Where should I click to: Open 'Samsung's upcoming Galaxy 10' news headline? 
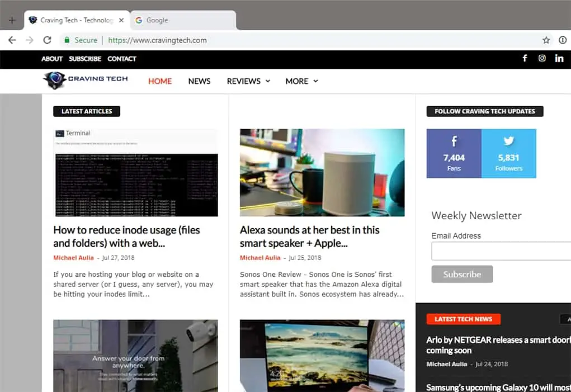[x=498, y=388]
